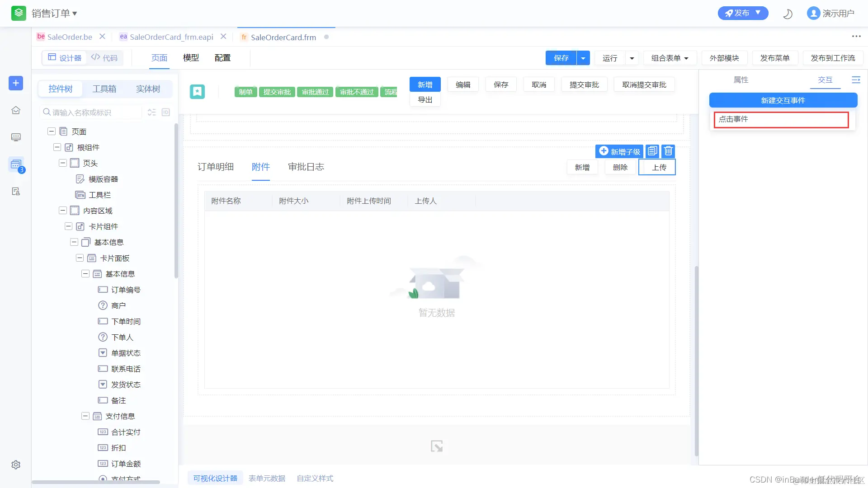
Task: Click 新建交互事件 button
Action: click(x=783, y=100)
